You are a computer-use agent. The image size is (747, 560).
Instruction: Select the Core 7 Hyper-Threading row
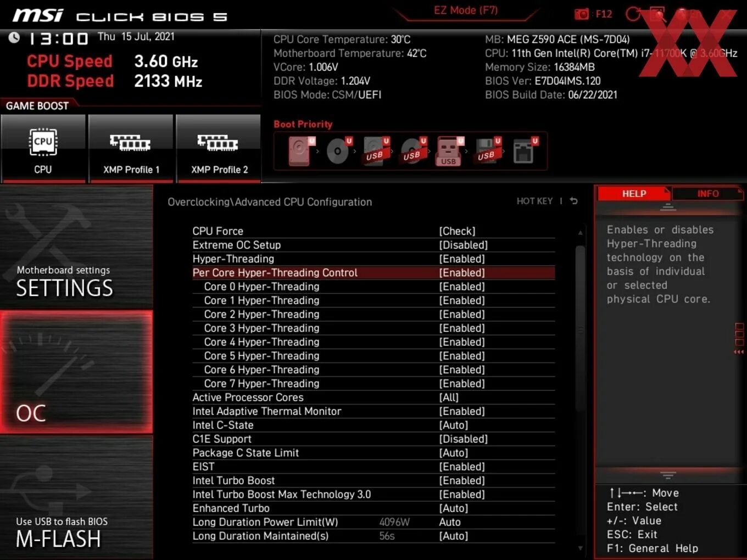tap(374, 383)
